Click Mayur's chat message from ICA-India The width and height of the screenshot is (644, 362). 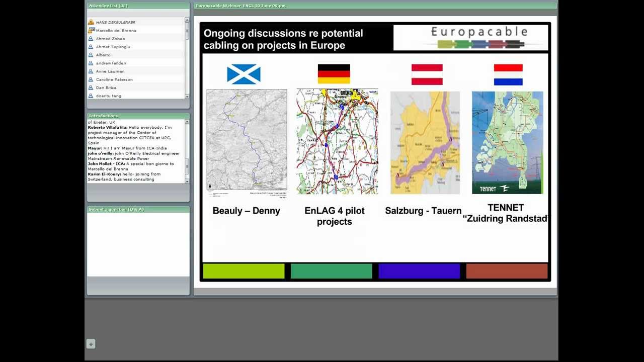tap(127, 148)
